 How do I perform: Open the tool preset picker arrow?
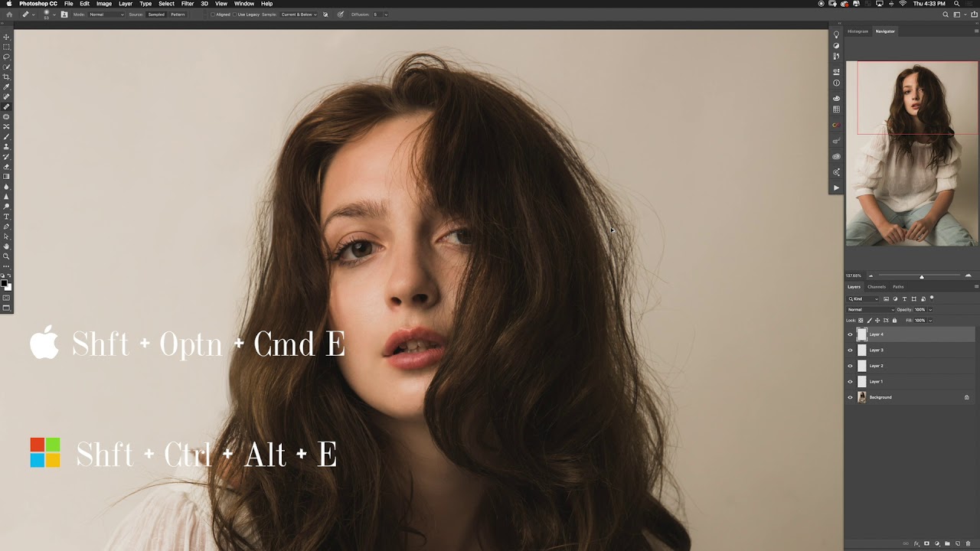tap(34, 15)
